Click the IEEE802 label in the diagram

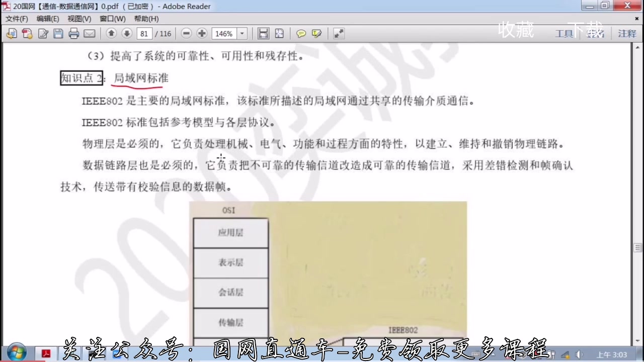(x=403, y=330)
